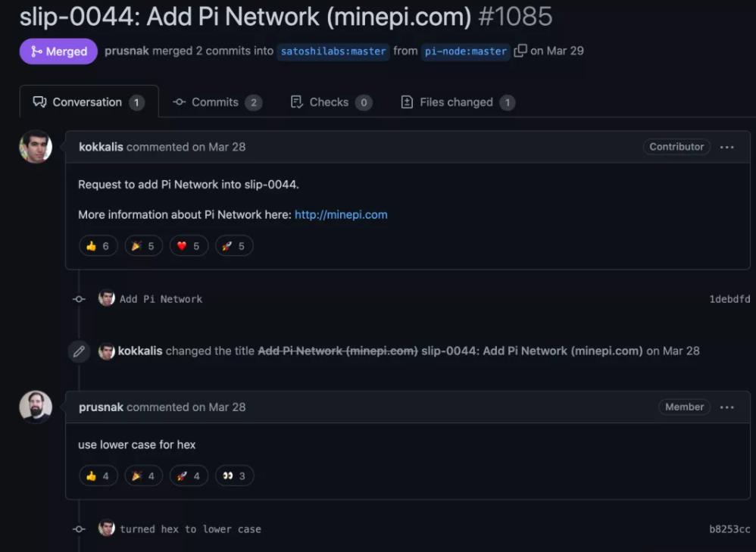The width and height of the screenshot is (756, 552).
Task: Click the pencil icon of title change event
Action: tap(79, 351)
